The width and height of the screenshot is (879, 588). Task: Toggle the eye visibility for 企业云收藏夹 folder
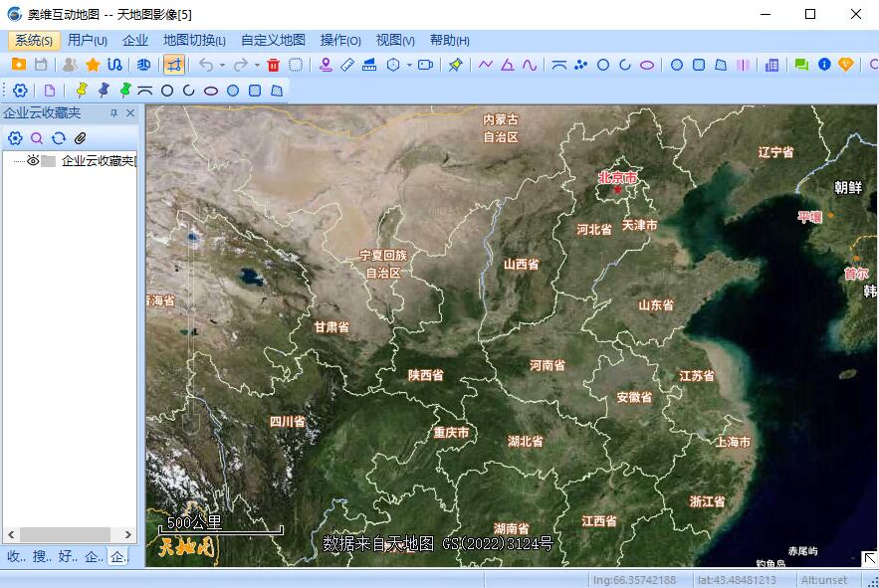[33, 161]
